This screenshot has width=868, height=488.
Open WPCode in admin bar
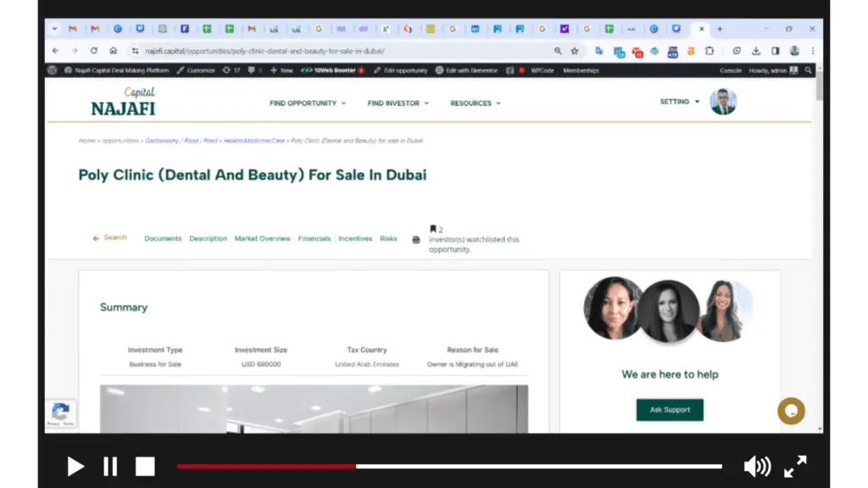(542, 70)
